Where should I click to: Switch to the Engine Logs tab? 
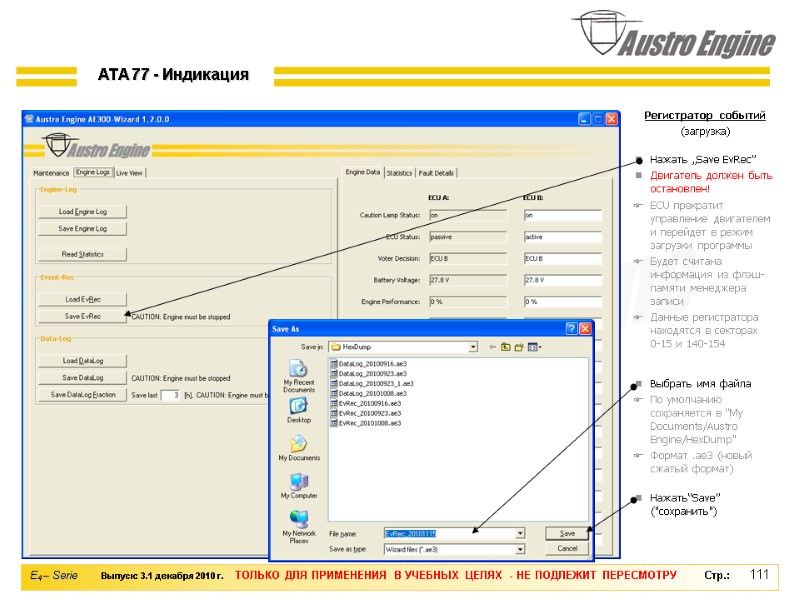point(93,172)
